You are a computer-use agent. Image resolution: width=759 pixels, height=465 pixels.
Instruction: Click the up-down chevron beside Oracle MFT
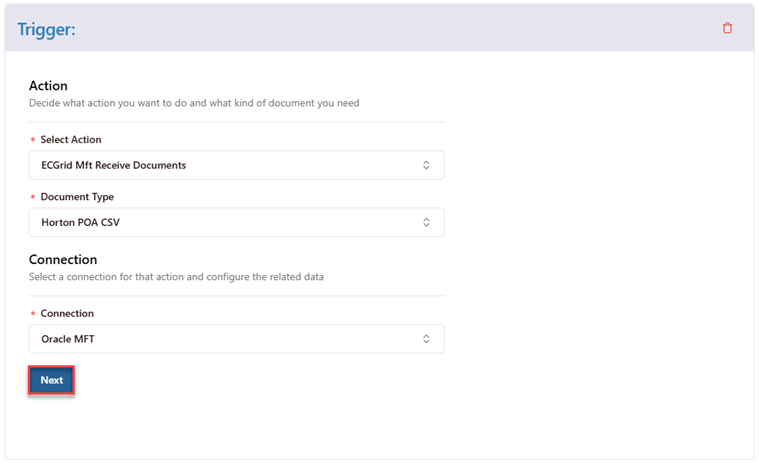(426, 339)
